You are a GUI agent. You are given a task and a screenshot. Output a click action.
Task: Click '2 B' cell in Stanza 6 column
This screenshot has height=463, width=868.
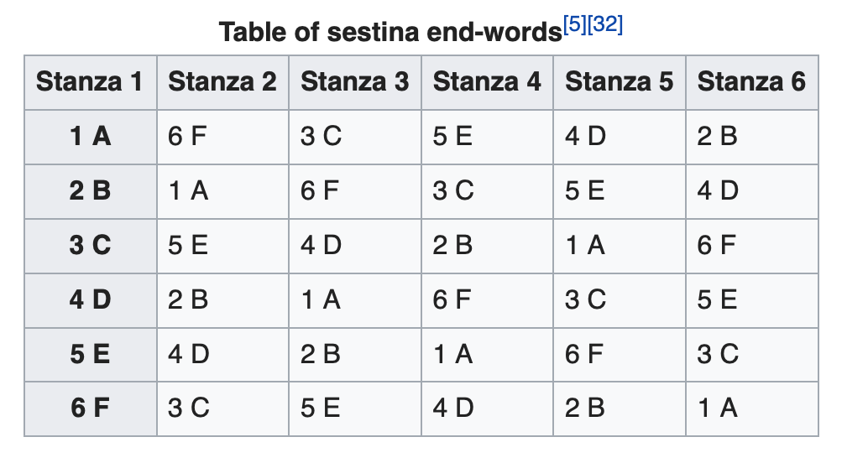click(718, 136)
